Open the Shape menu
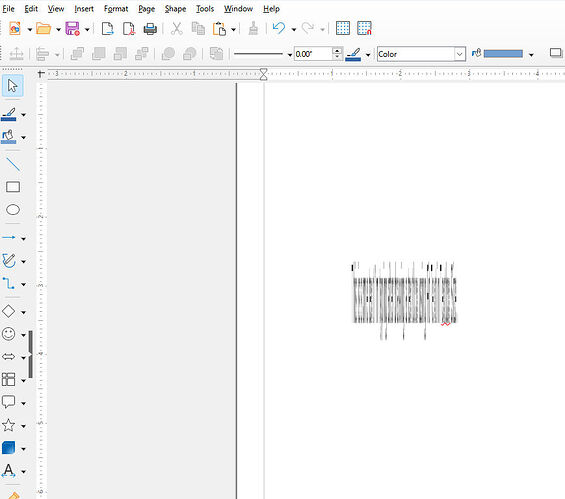 [x=175, y=9]
